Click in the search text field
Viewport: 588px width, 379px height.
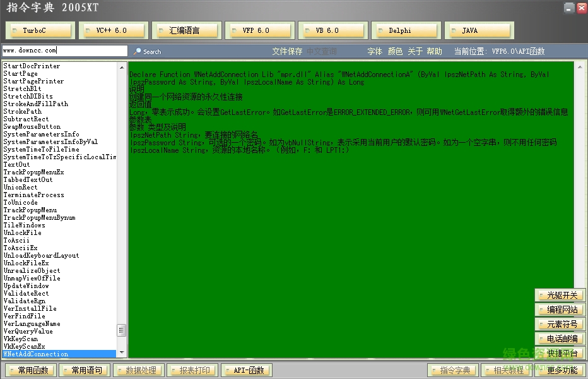click(64, 51)
